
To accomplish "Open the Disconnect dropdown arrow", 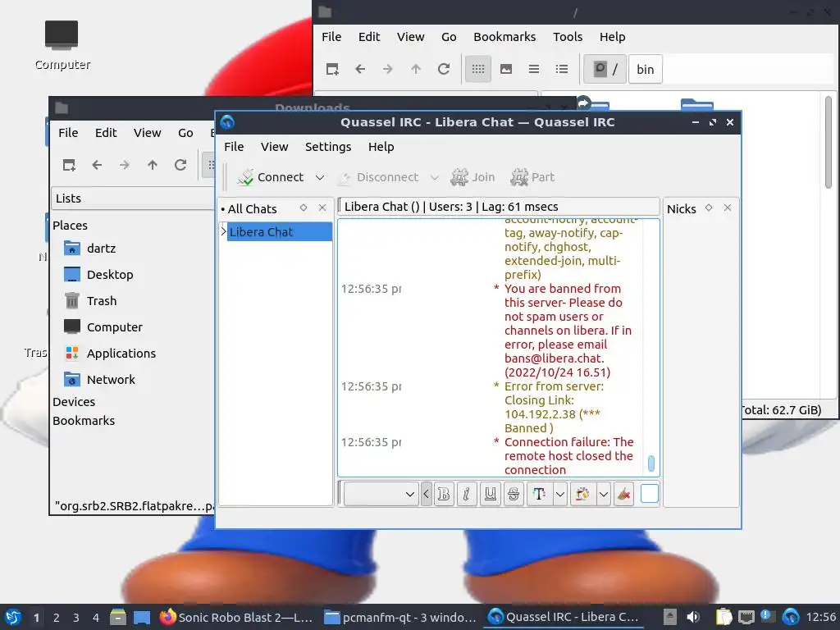I will tap(435, 177).
